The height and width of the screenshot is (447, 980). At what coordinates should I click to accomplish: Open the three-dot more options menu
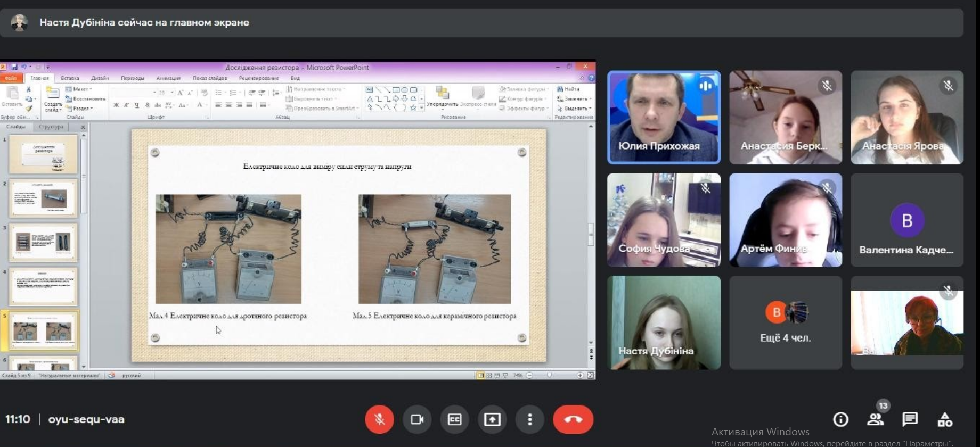point(529,419)
